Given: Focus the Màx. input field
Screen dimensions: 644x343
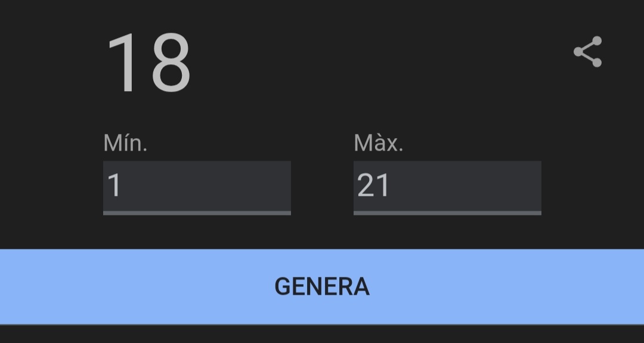Looking at the screenshot, I should pyautogui.click(x=447, y=186).
